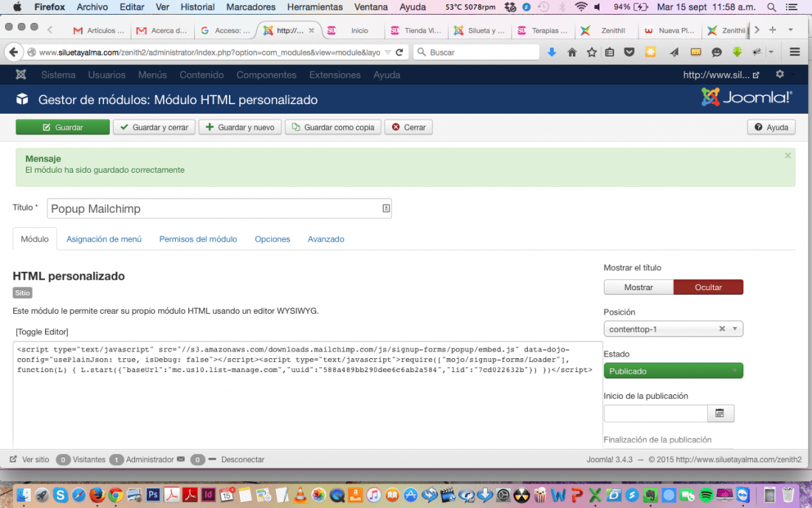Clear the contenttop-1 position selection
The height and width of the screenshot is (508, 812).
722,329
